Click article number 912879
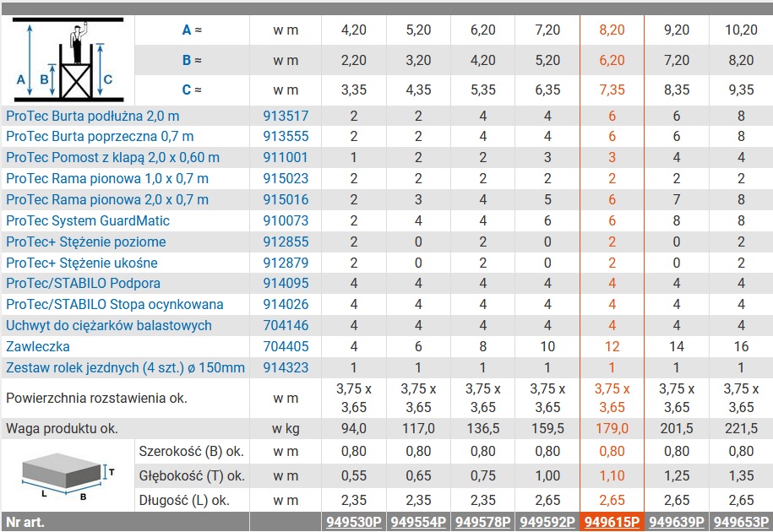773x532 pixels. point(286,263)
